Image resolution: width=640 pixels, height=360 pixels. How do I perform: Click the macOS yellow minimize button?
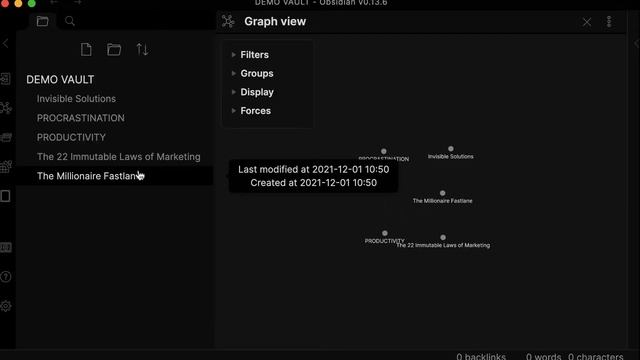point(18,3)
